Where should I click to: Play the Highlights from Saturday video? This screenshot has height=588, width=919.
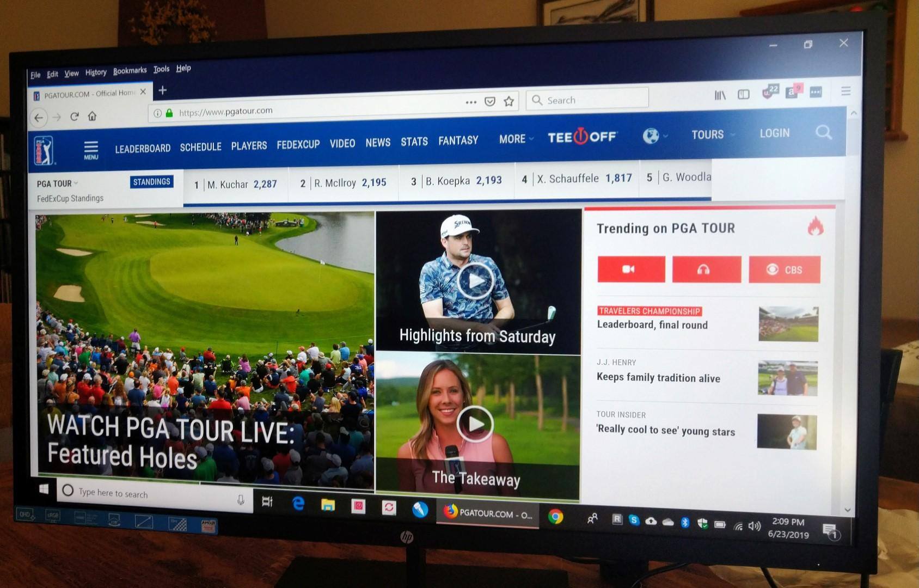click(475, 281)
